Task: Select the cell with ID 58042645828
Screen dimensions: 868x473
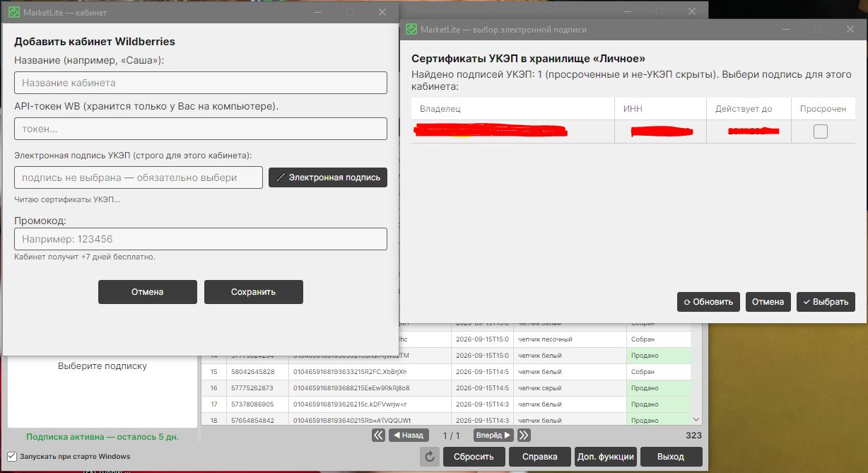Action: (x=257, y=372)
